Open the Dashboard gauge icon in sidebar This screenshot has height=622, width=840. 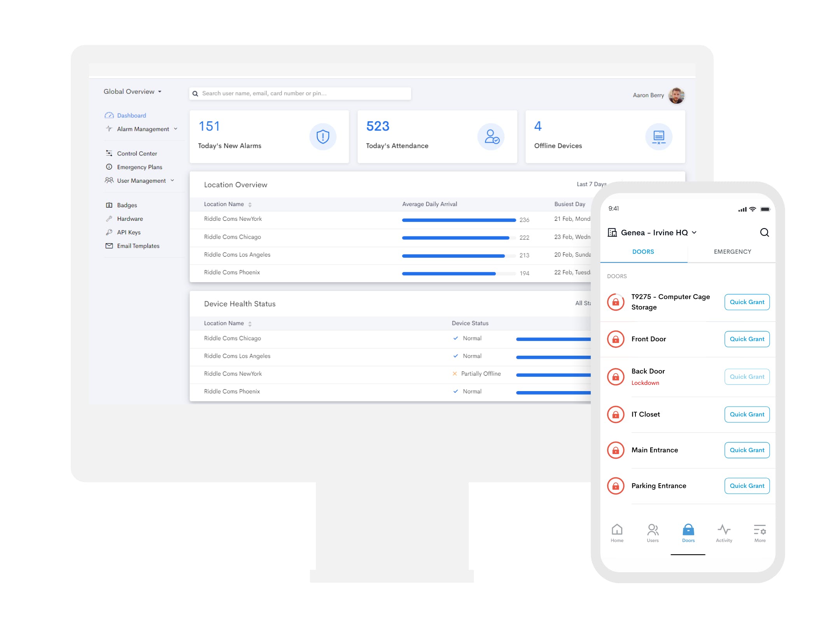[x=109, y=115]
